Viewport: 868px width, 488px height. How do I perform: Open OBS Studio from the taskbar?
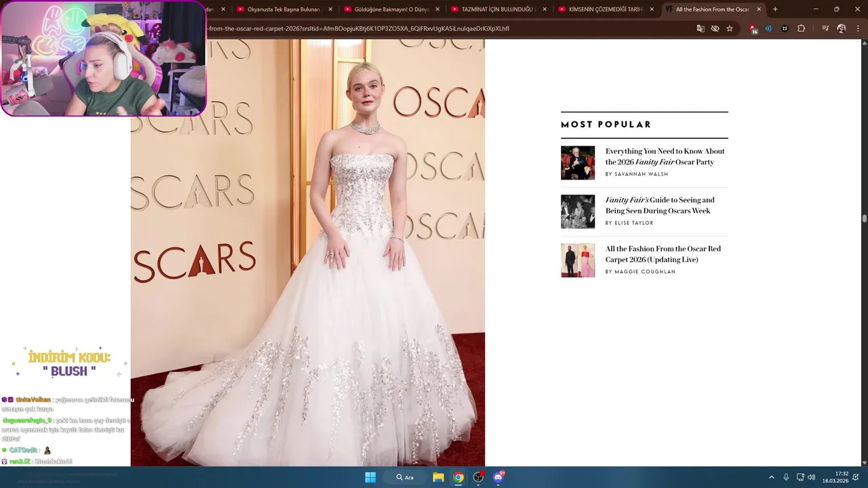(x=479, y=477)
